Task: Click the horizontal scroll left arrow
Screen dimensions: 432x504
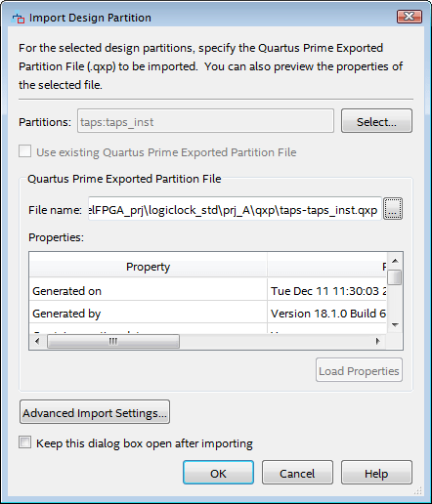Action: coord(37,341)
